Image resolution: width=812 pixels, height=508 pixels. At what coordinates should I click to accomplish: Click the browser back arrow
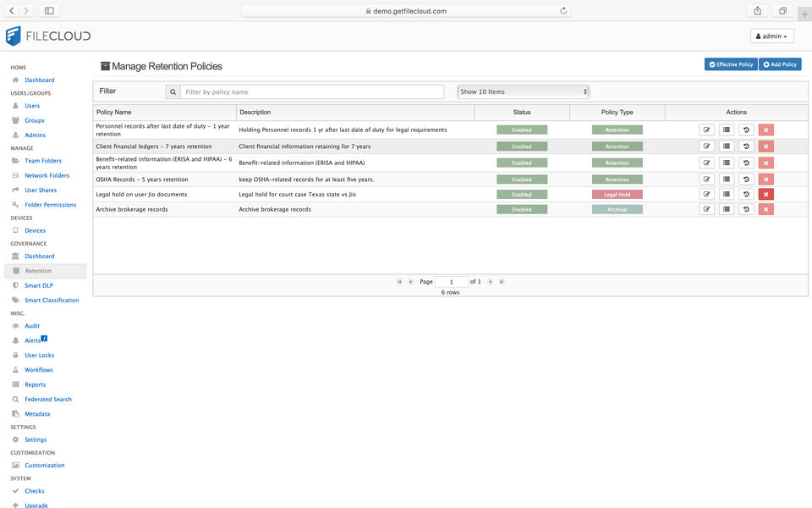(x=11, y=10)
